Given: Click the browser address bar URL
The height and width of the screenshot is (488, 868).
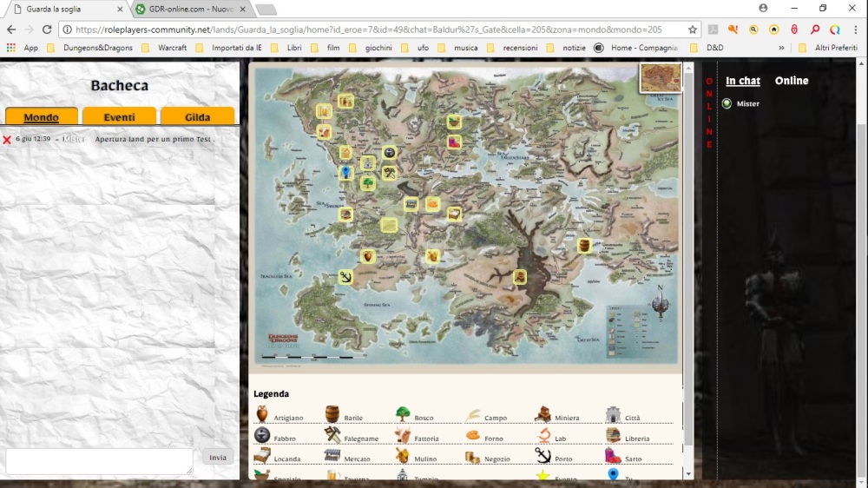Looking at the screenshot, I should coord(368,30).
